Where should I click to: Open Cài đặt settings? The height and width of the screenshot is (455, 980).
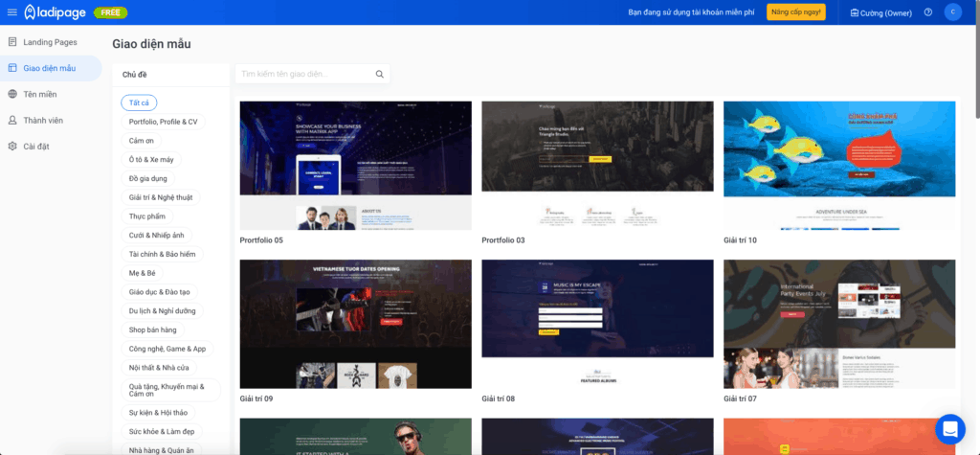coord(36,146)
